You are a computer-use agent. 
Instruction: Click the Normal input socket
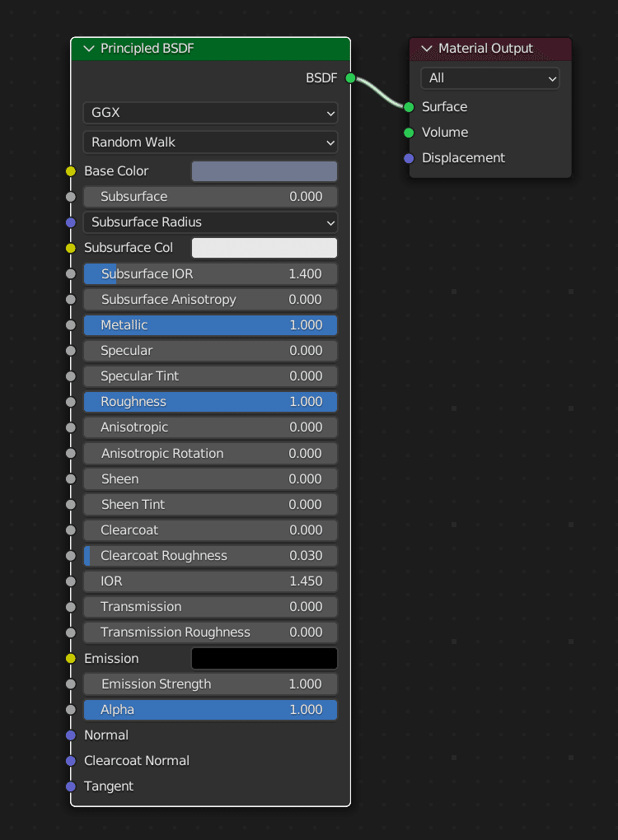point(71,735)
